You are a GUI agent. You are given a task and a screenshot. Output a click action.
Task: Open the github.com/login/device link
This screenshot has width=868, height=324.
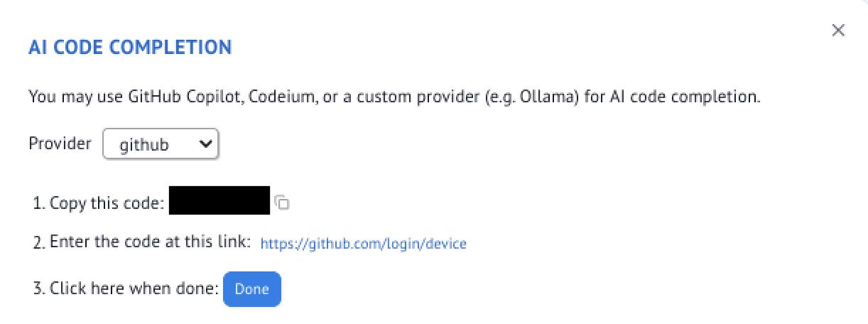pos(363,244)
